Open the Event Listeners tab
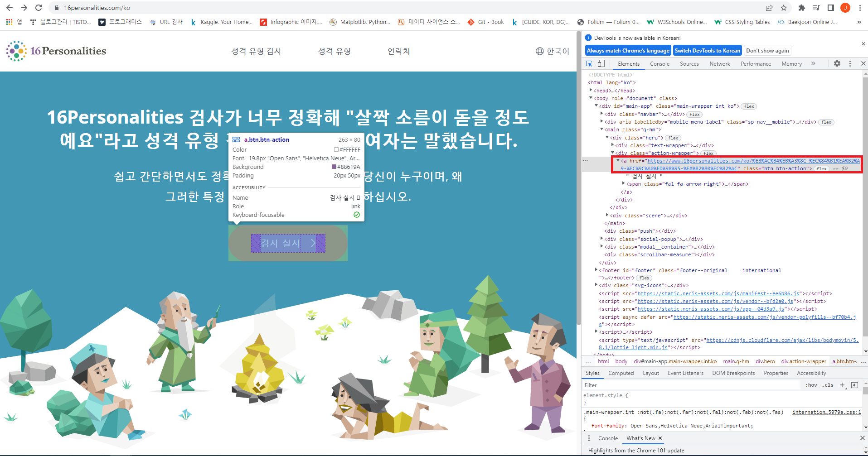Viewport: 868px width, 456px height. coord(685,373)
